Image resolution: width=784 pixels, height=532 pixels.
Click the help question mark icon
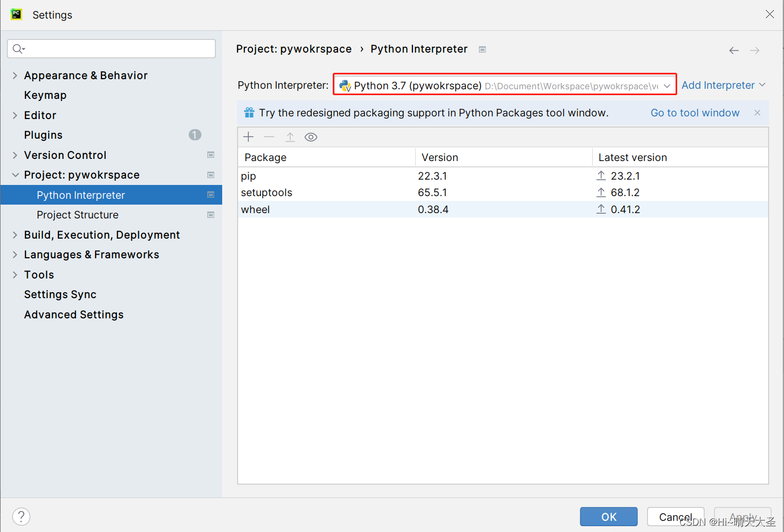point(21,517)
